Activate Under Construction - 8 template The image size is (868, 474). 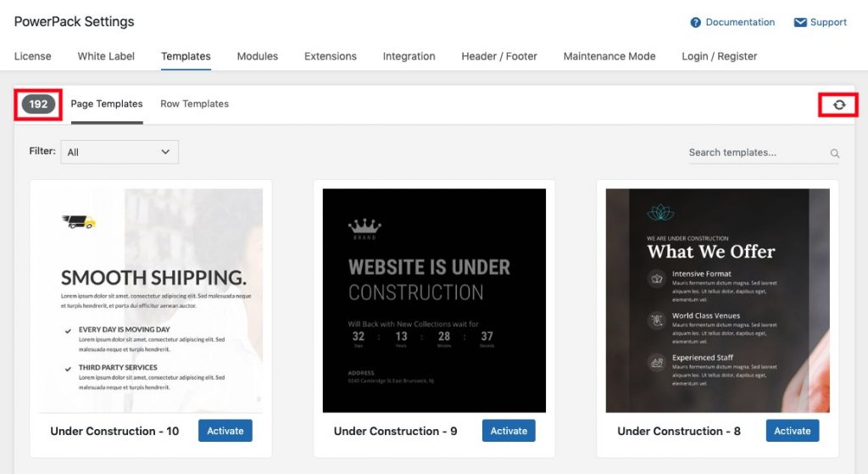pyautogui.click(x=793, y=431)
